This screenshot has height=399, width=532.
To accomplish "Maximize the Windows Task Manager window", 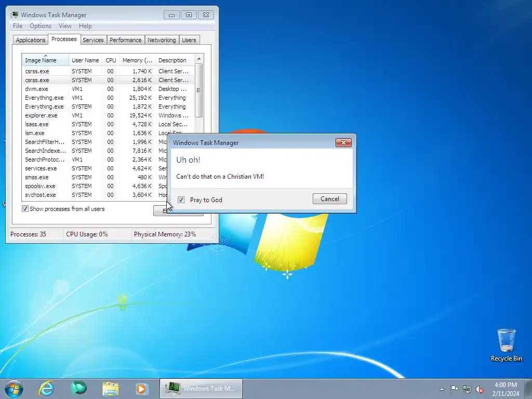I will (x=189, y=15).
